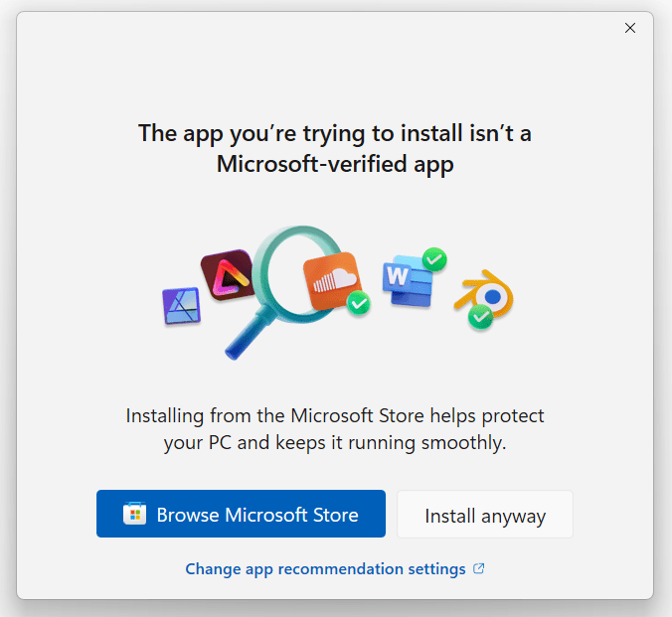Click the Microsoft Store bag icon
Image resolution: width=672 pixels, height=617 pixels.
tap(134, 514)
